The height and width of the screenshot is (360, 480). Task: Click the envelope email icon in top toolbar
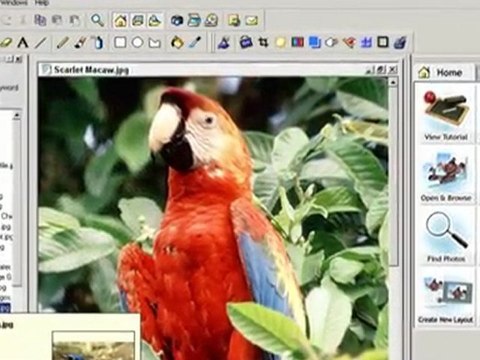coord(252,21)
